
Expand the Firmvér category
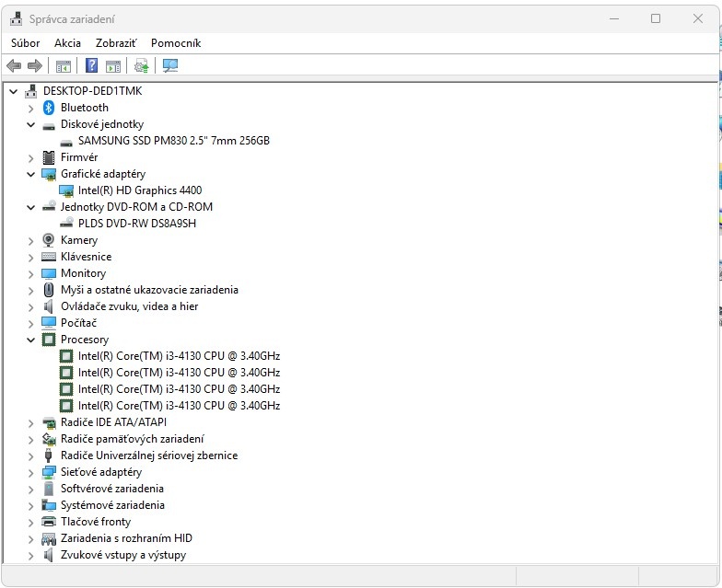pos(31,158)
